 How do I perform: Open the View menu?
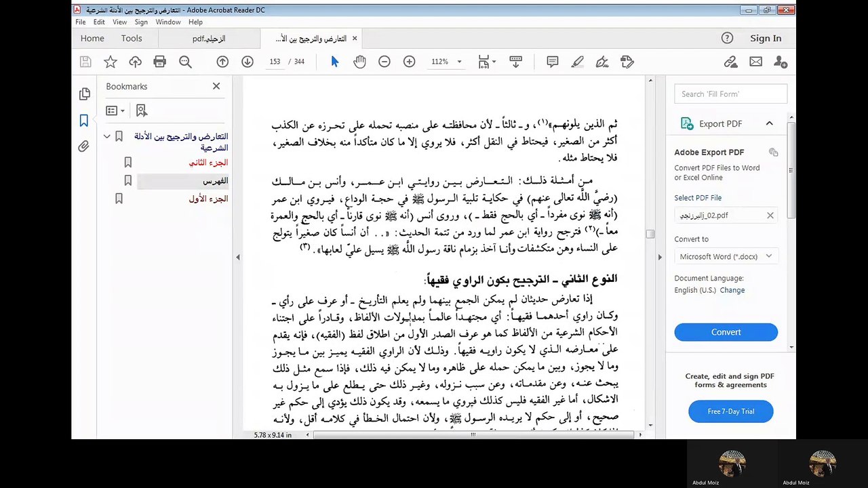(119, 22)
